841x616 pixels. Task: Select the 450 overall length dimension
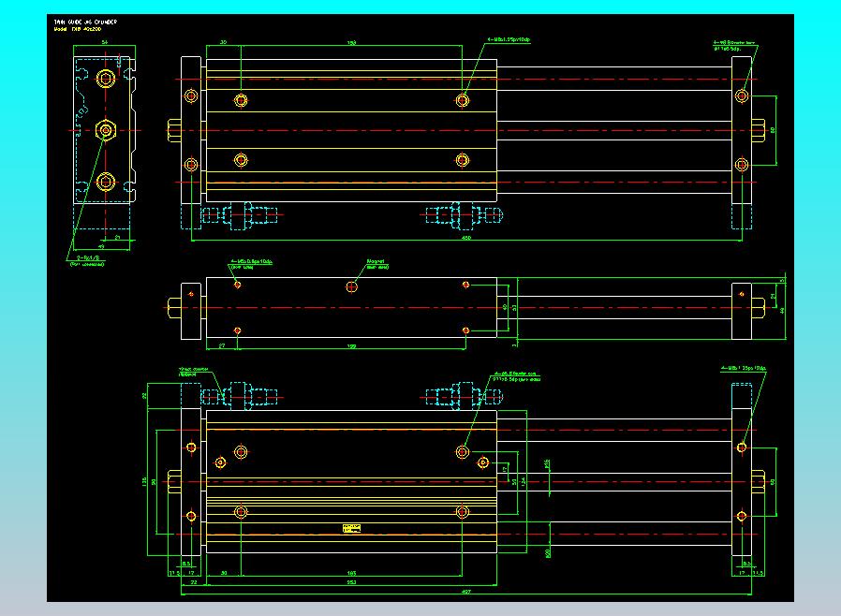(465, 237)
